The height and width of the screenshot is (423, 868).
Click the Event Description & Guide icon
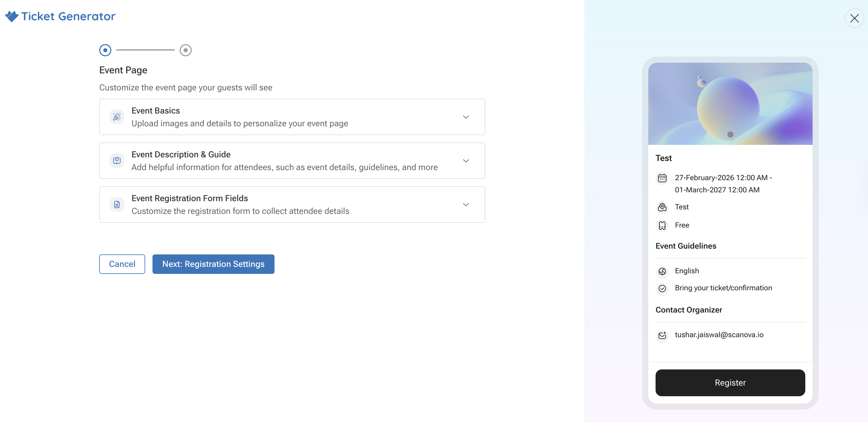click(x=117, y=160)
